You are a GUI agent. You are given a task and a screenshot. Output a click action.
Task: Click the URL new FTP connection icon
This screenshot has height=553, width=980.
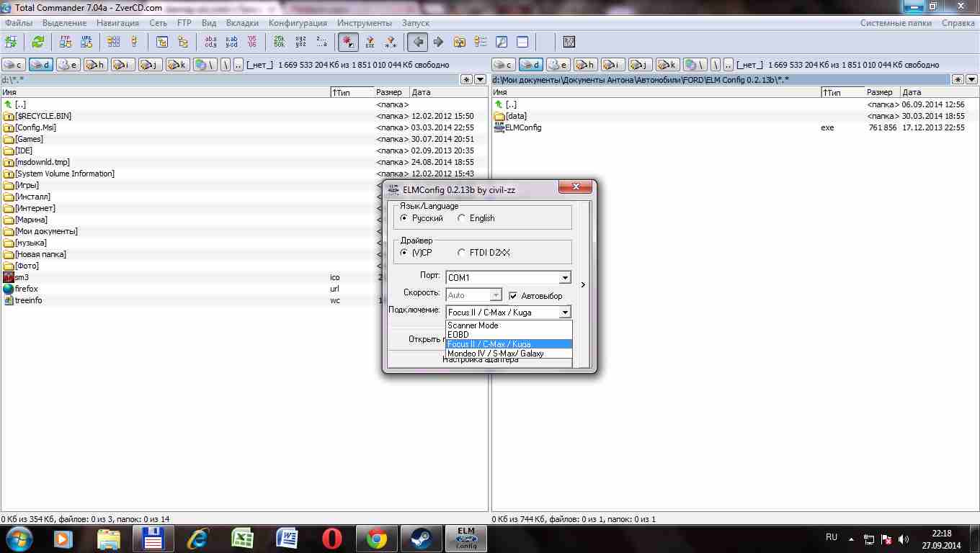click(x=86, y=42)
